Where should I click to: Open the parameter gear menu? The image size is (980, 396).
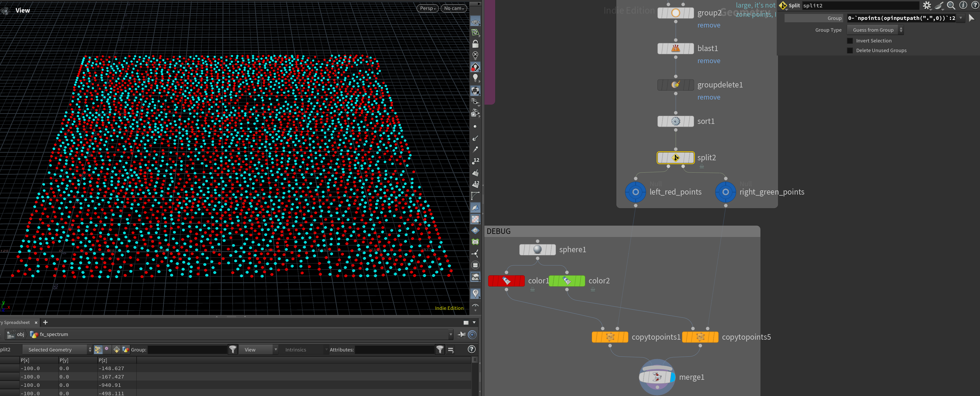pos(927,5)
